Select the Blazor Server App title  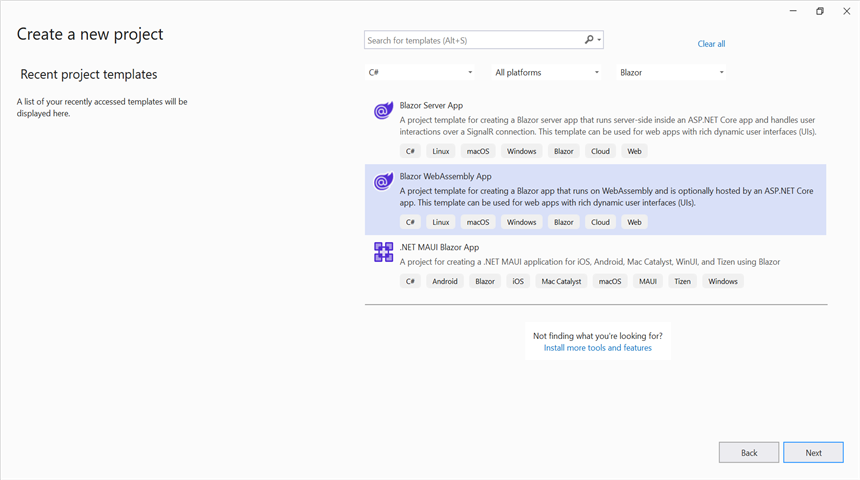pyautogui.click(x=431, y=105)
